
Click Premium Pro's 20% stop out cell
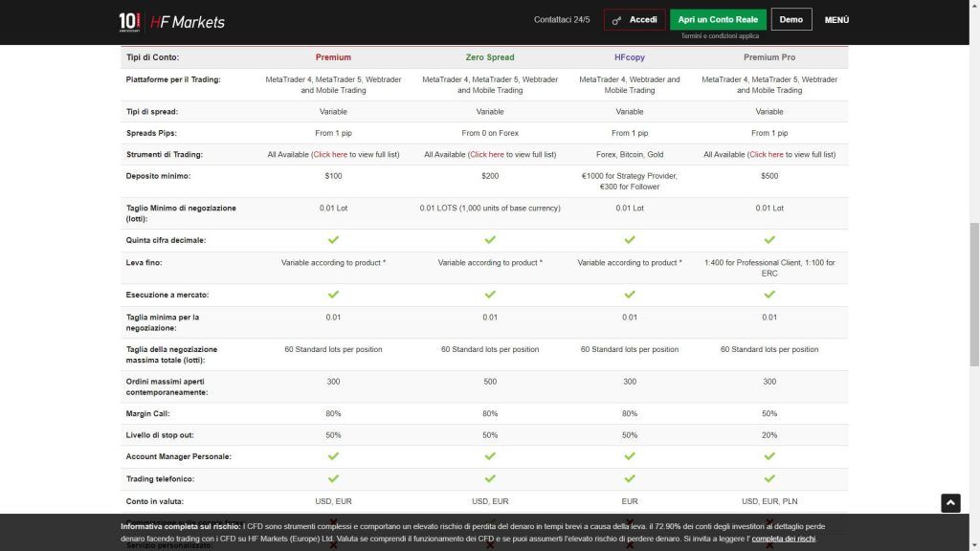coord(769,435)
